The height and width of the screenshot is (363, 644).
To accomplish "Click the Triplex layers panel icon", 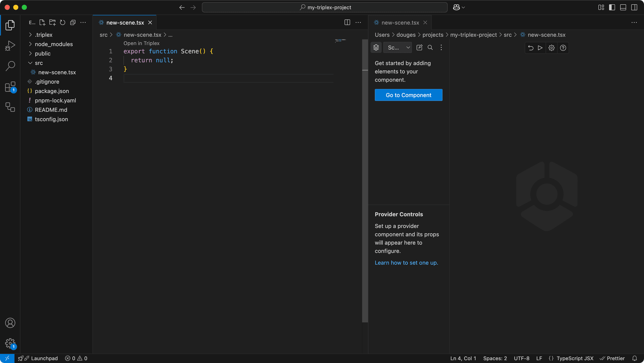I will (x=376, y=48).
